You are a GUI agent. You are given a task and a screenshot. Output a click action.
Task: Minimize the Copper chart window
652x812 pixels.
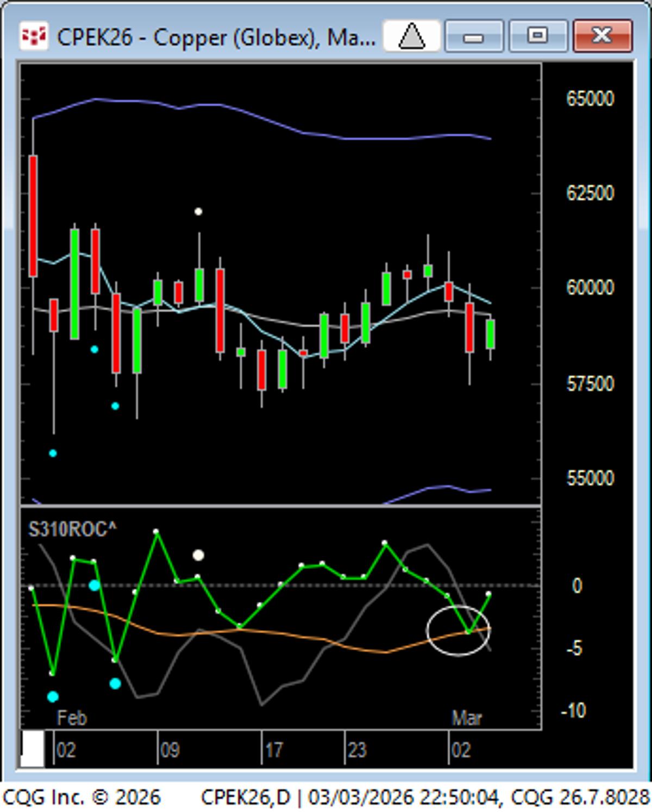[x=473, y=36]
